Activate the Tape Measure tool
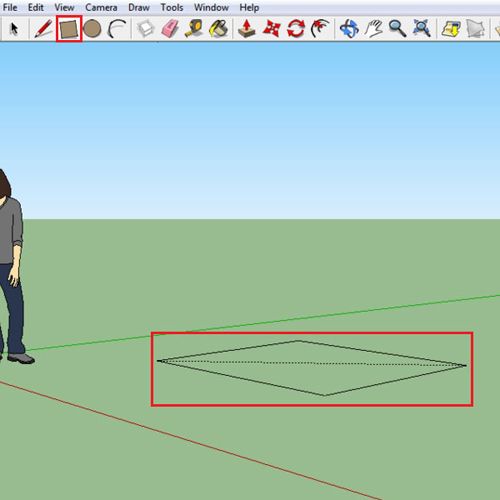The image size is (500, 500). (x=194, y=29)
